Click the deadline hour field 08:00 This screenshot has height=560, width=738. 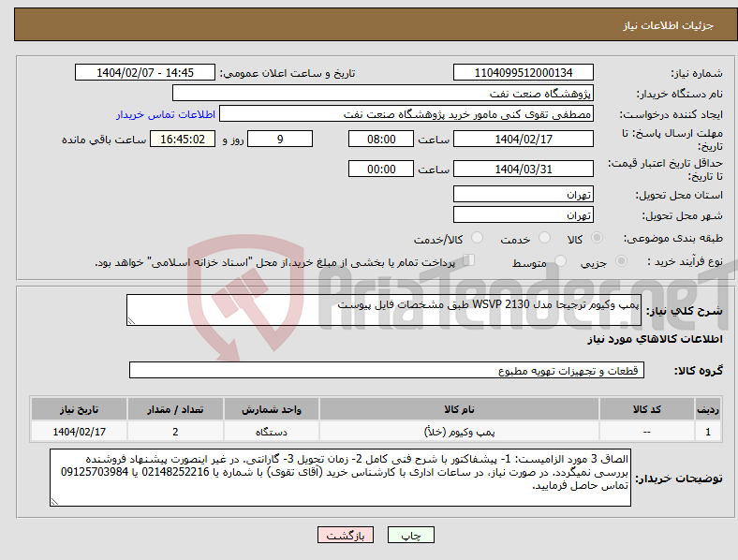click(x=381, y=139)
